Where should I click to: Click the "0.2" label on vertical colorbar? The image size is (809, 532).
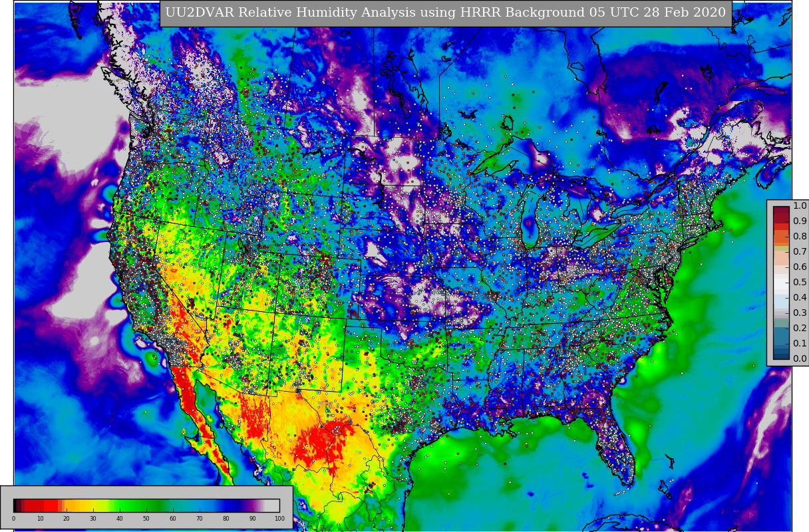pos(800,328)
